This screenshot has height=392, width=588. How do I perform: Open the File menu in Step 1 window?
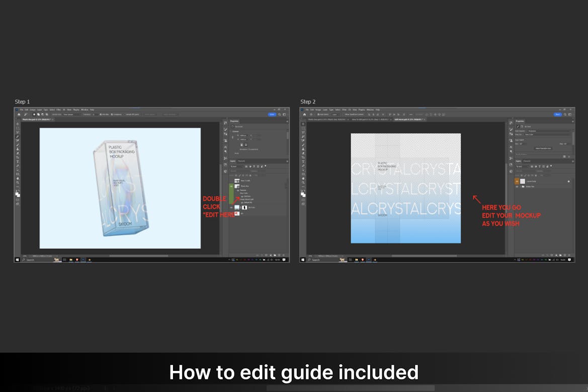[x=21, y=110]
